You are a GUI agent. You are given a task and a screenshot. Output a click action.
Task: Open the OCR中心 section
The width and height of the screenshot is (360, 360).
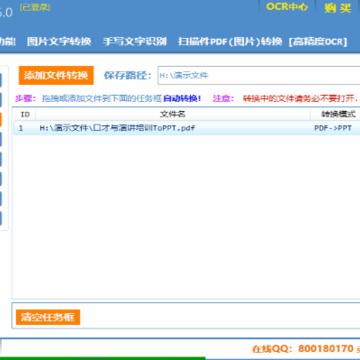(287, 7)
